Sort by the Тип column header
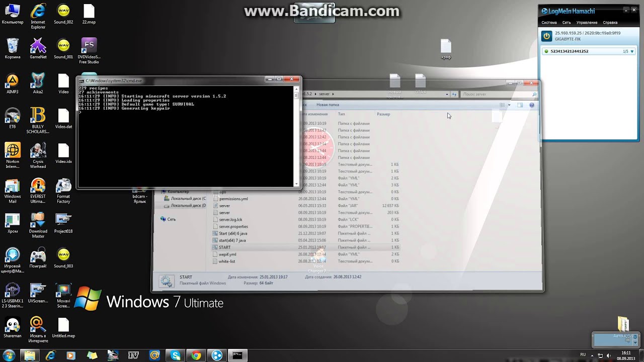 point(341,114)
